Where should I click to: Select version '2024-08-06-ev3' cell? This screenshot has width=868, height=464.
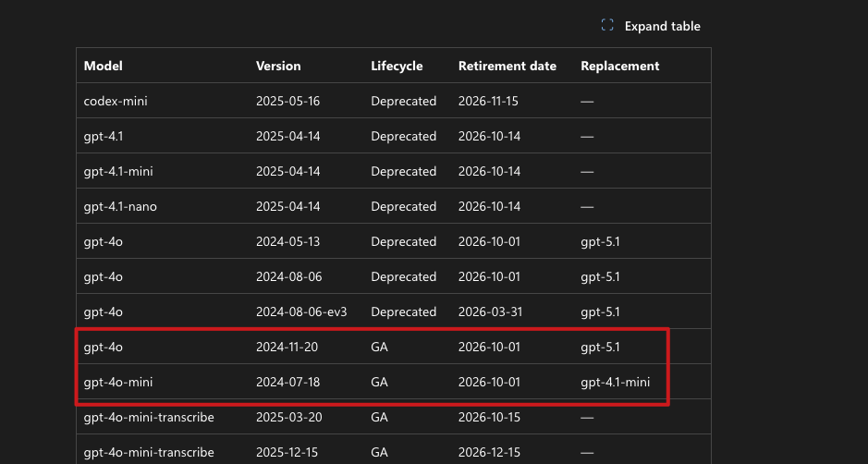(x=301, y=311)
